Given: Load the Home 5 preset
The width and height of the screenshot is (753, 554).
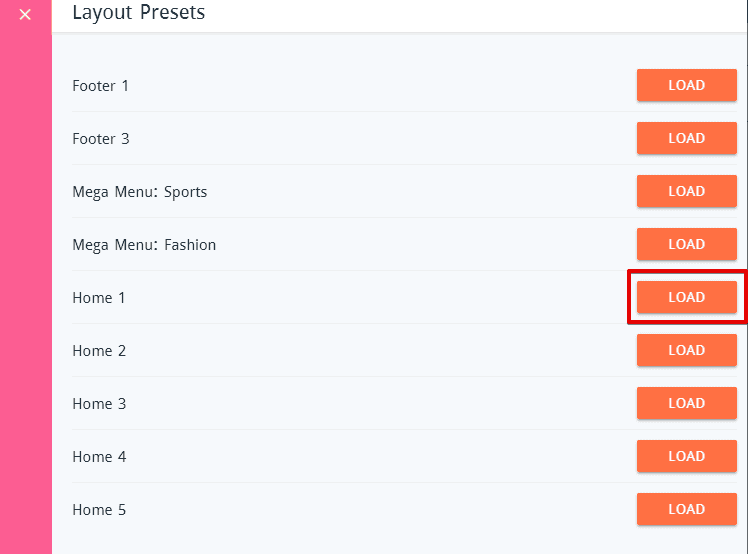Looking at the screenshot, I should 686,510.
